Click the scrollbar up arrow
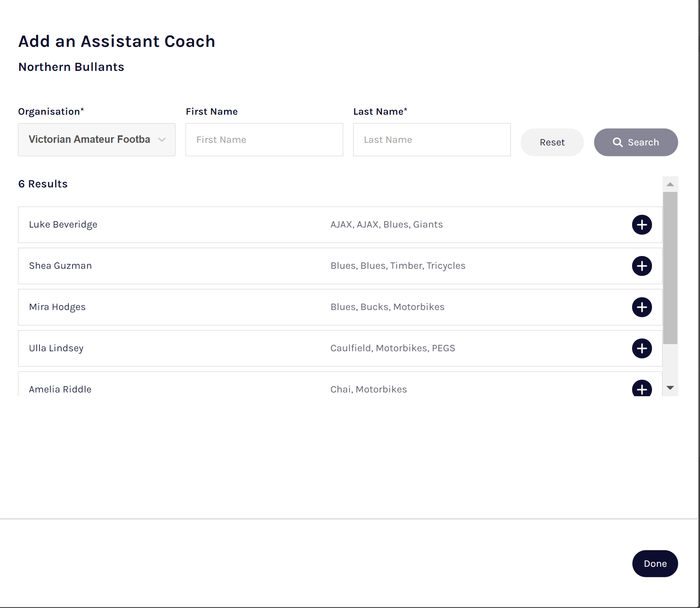 (x=670, y=184)
